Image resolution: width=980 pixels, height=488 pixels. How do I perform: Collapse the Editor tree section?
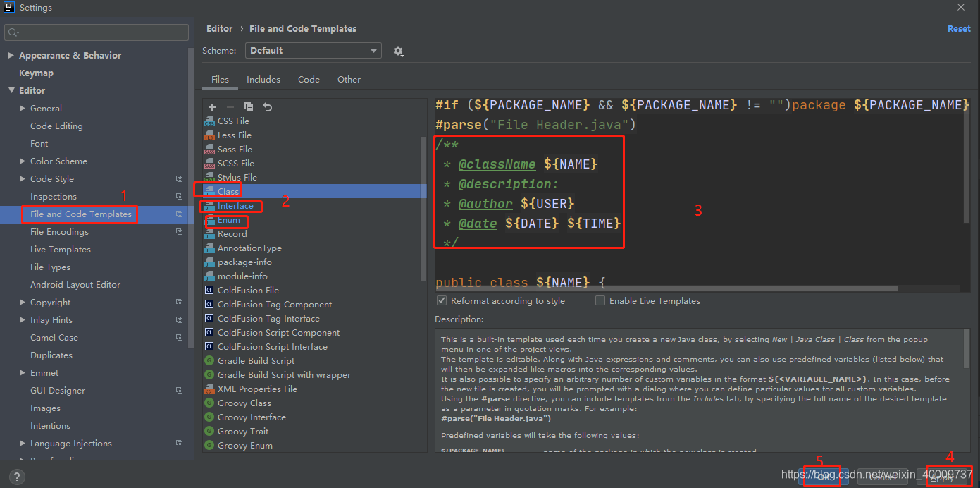pyautogui.click(x=11, y=91)
